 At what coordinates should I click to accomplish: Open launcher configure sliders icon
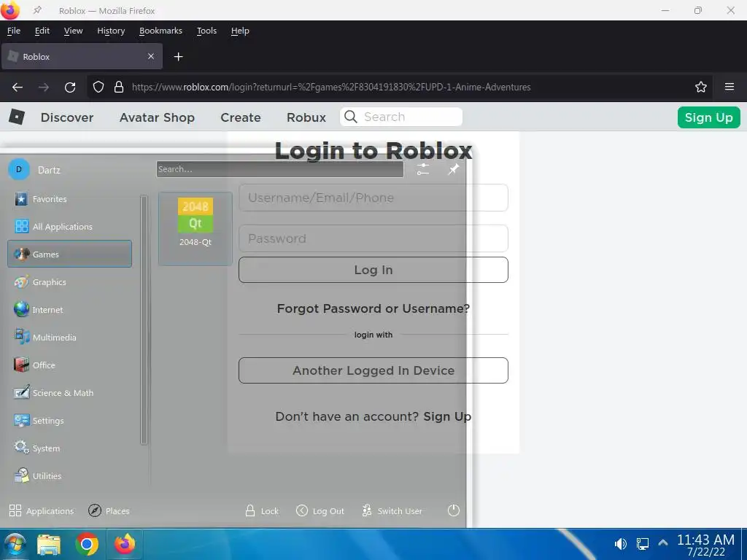(423, 169)
